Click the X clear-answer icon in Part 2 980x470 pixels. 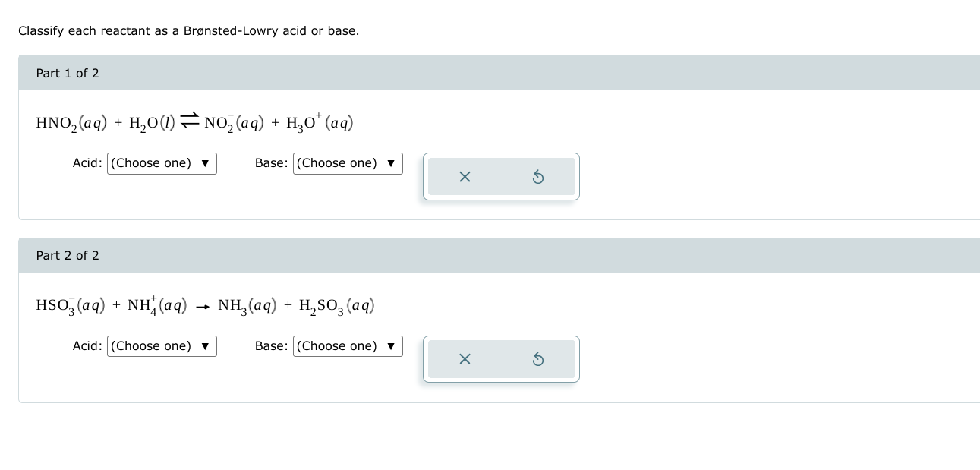click(x=465, y=359)
